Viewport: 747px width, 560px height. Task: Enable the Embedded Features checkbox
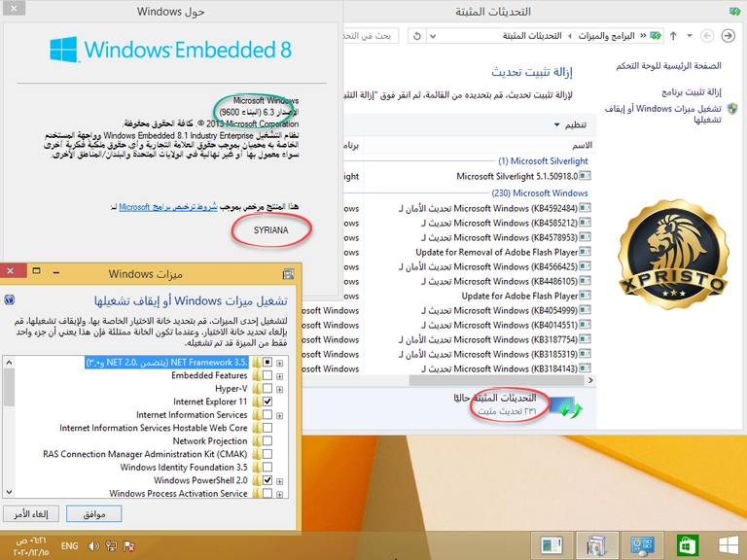pyautogui.click(x=267, y=375)
